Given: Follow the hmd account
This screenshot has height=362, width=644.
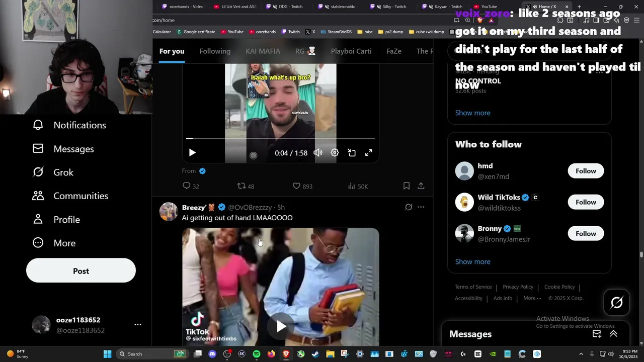Looking at the screenshot, I should pos(586,171).
